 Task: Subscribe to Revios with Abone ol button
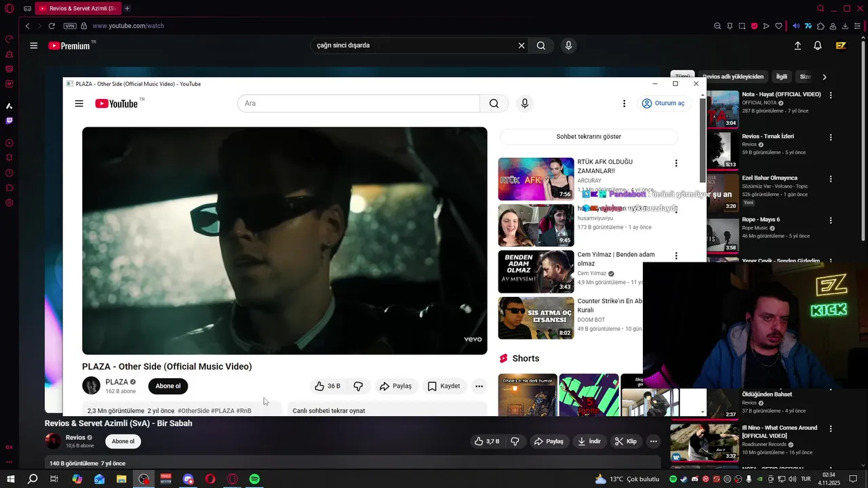pos(123,441)
